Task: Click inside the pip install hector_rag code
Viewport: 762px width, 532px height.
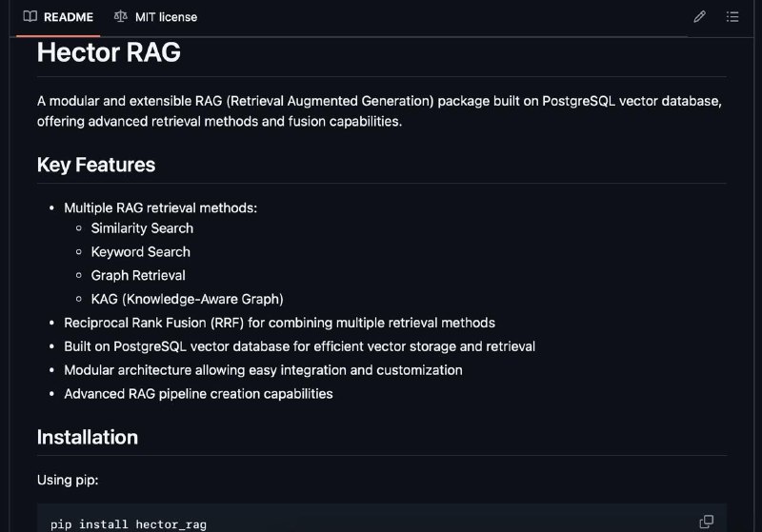Action: click(x=129, y=524)
